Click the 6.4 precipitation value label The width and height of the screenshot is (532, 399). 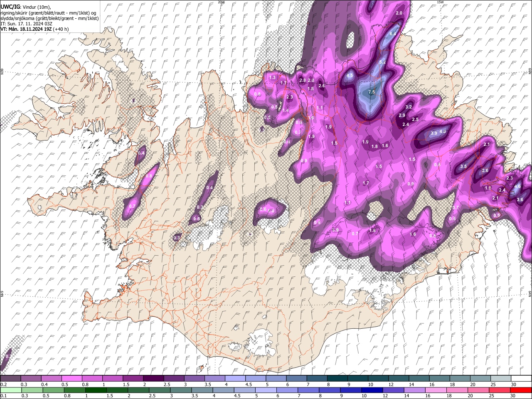pos(393,33)
